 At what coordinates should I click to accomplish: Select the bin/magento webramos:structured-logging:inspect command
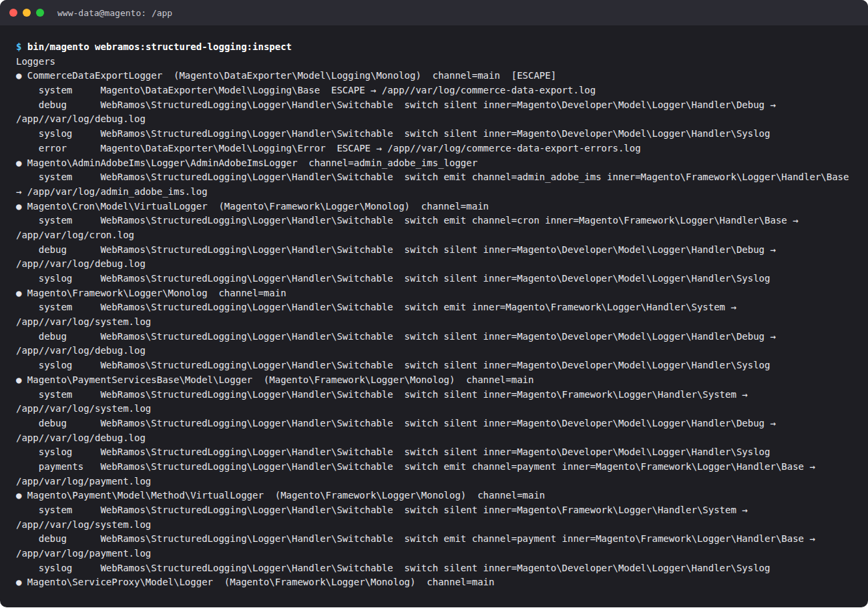[x=160, y=47]
